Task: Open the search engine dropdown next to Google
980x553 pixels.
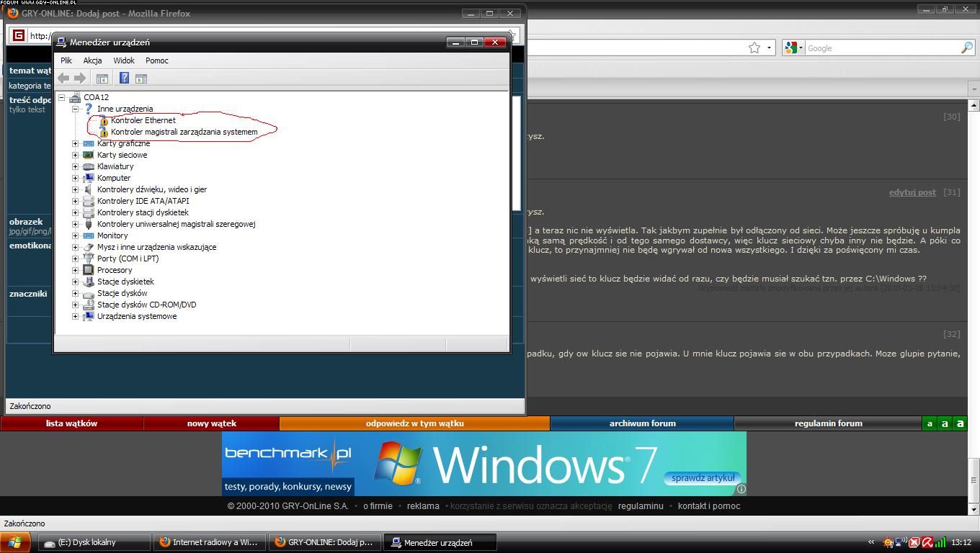Action: 793,48
